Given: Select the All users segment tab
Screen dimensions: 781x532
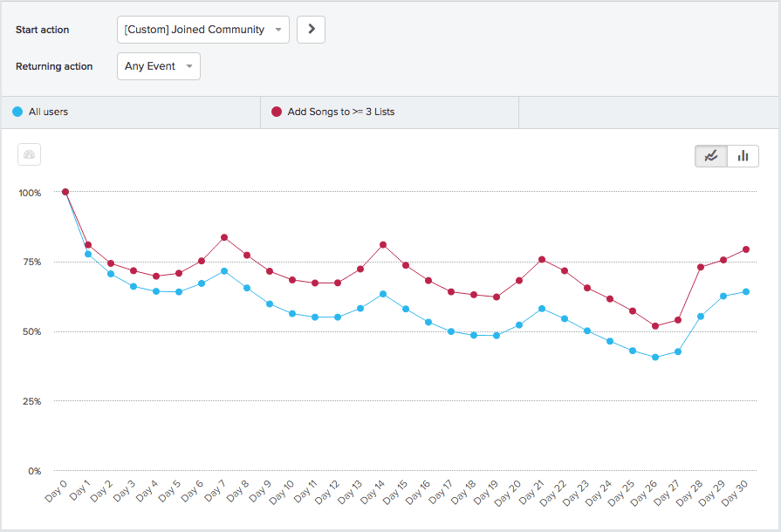Looking at the screenshot, I should tap(131, 112).
